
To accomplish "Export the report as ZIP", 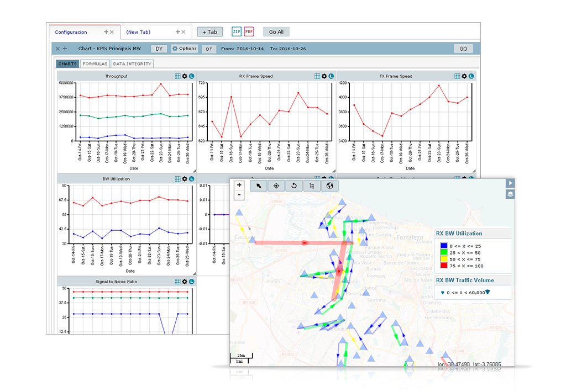I will 236,31.
